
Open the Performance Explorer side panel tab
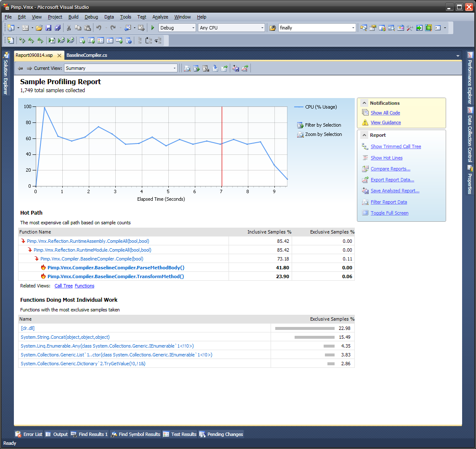[470, 78]
